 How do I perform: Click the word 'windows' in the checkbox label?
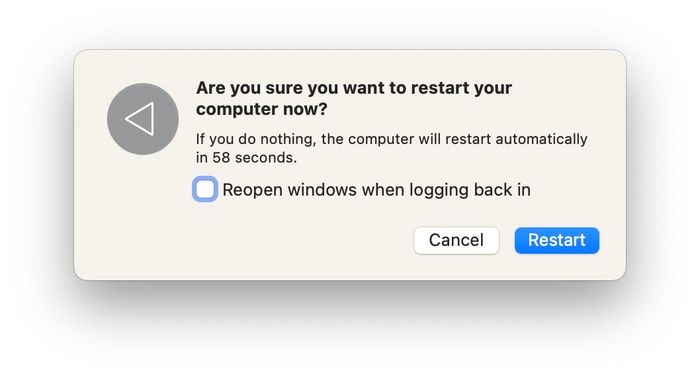point(322,190)
